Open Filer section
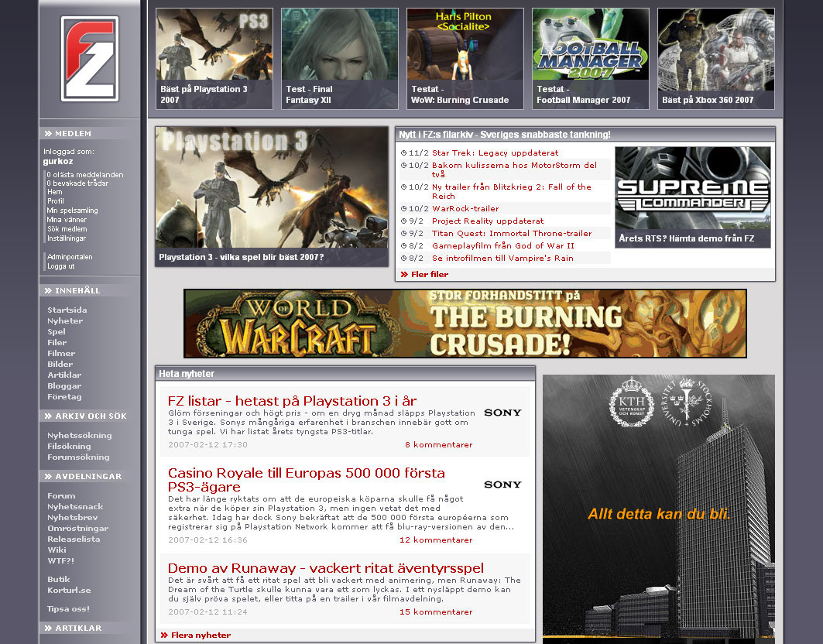 tap(57, 342)
